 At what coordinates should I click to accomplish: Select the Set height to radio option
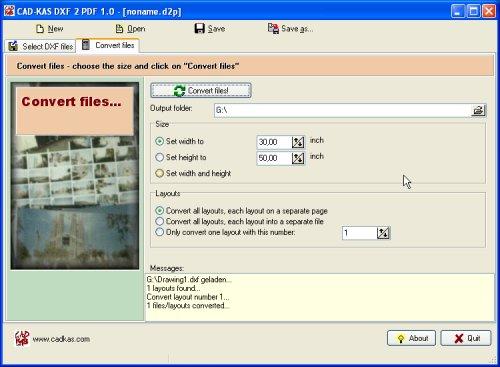(160, 157)
